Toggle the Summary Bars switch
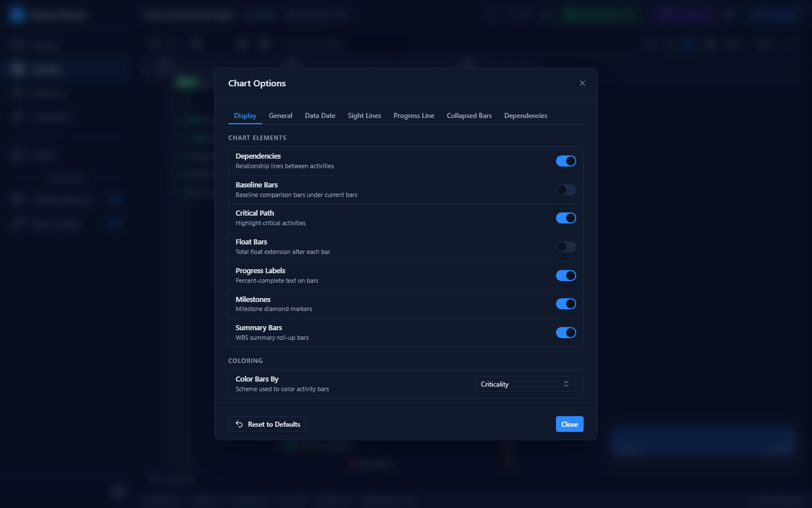812x508 pixels. coord(566,332)
